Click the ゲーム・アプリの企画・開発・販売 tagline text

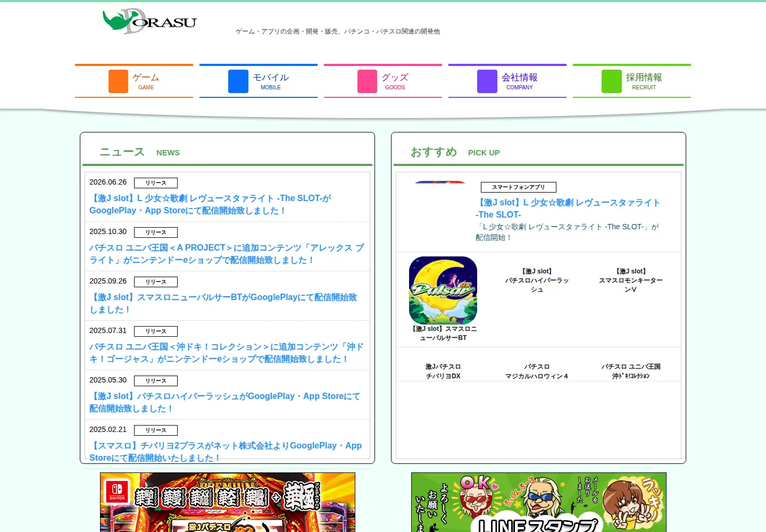(338, 31)
